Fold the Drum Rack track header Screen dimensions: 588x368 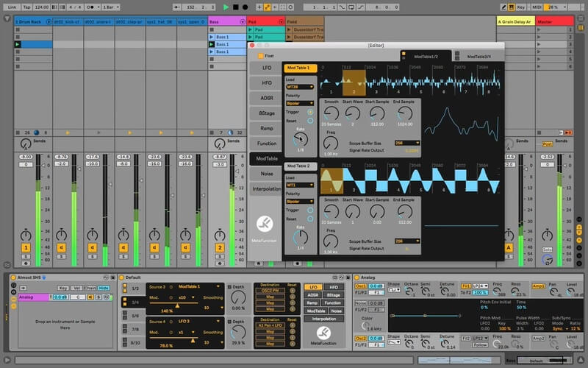pyautogui.click(x=49, y=22)
